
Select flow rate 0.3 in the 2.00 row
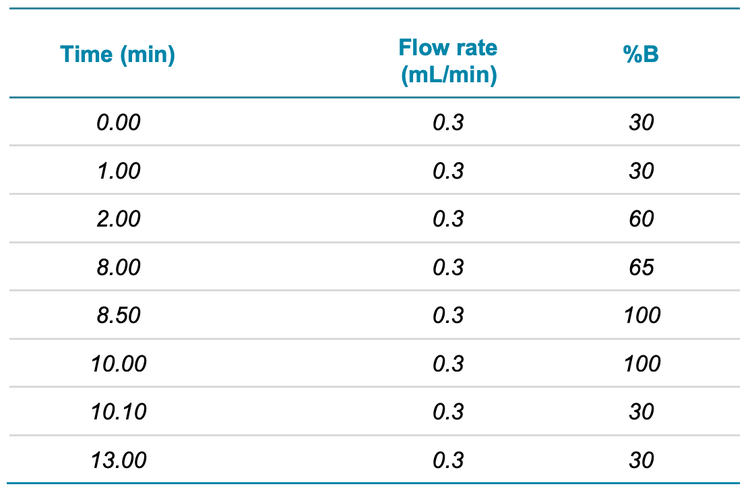tap(448, 219)
